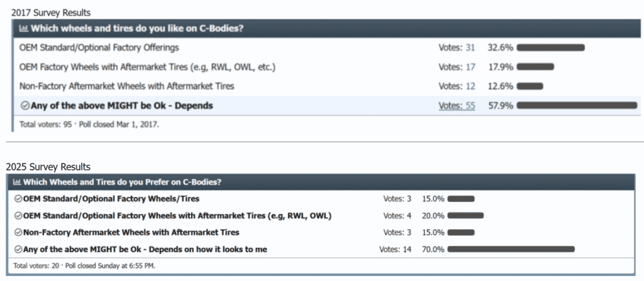This screenshot has height=281, width=644.
Task: Click the bar chart icon in the 2025 poll header
Action: tap(17, 182)
